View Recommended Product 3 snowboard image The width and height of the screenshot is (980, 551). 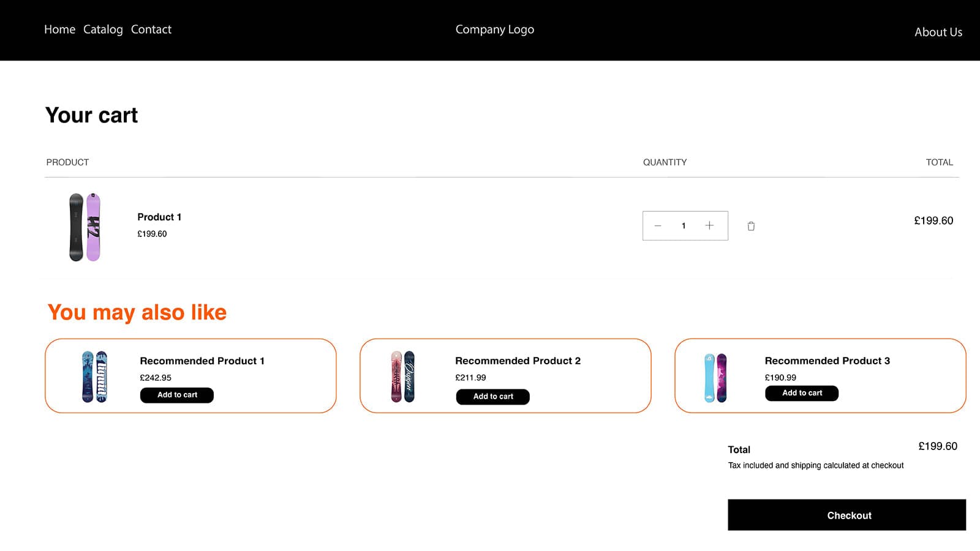pyautogui.click(x=715, y=378)
